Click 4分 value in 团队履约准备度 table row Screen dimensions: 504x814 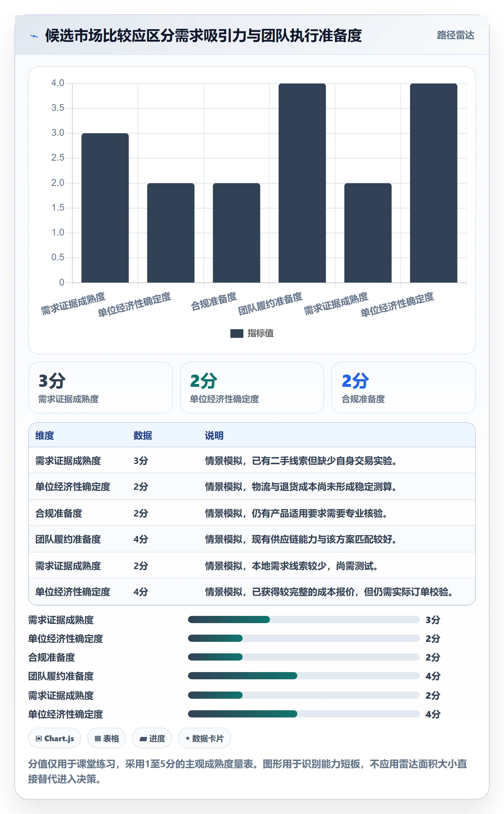click(141, 539)
